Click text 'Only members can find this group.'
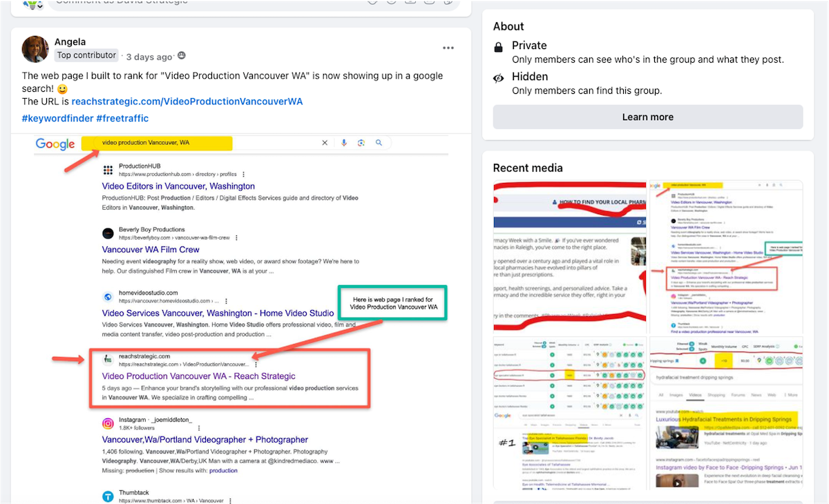 point(587,90)
